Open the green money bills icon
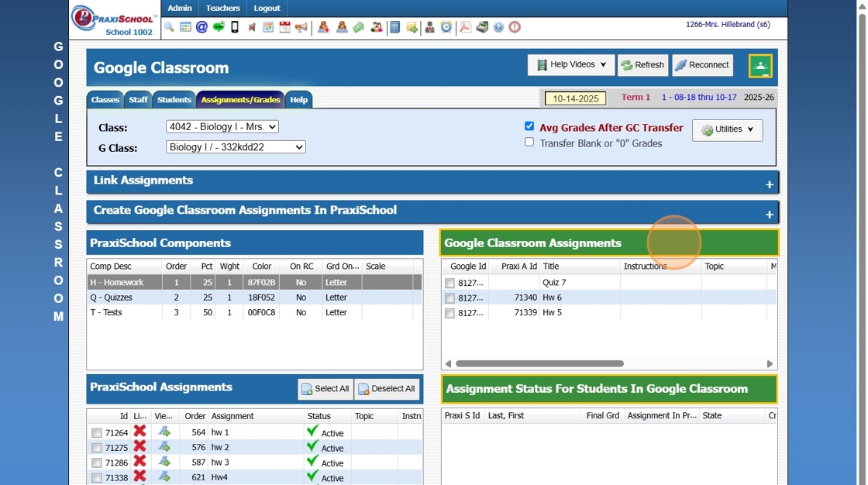 coord(359,27)
